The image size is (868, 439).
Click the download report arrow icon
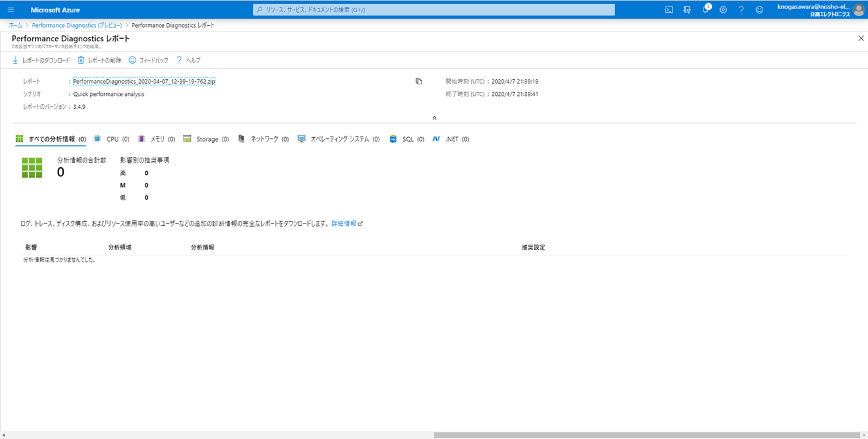pos(15,60)
